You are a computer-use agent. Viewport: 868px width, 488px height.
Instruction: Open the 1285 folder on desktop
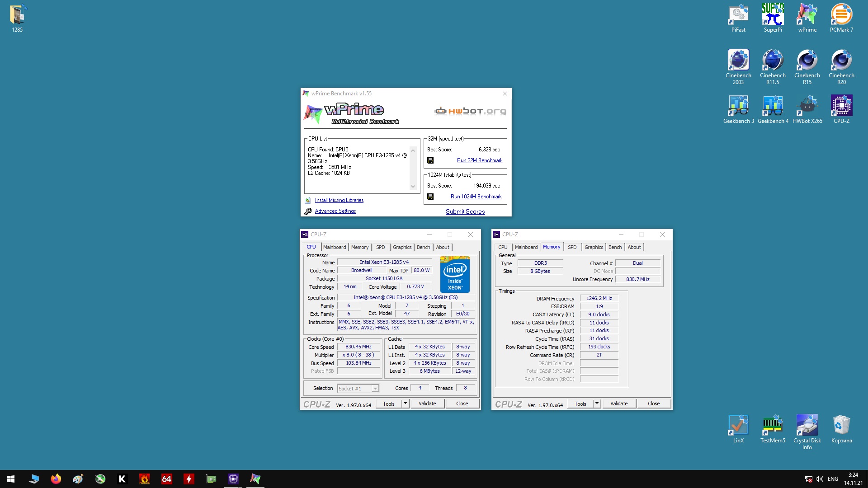pyautogui.click(x=17, y=18)
